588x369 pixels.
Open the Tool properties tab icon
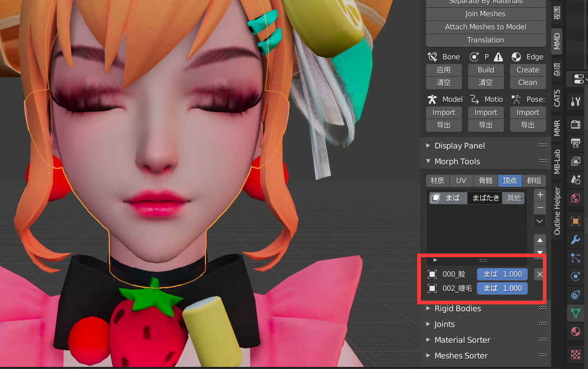coord(575,101)
